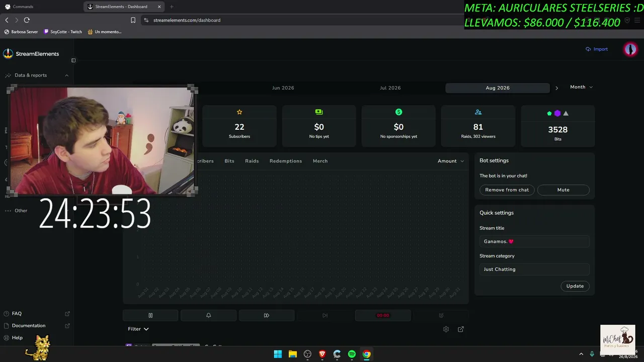
Task: Open a new browser tab
Action: click(172, 7)
